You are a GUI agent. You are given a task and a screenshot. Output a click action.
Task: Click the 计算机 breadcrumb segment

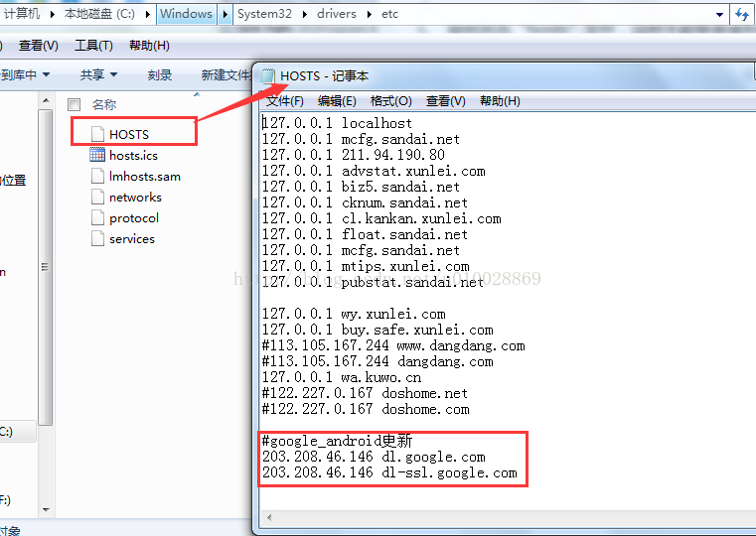point(22,14)
